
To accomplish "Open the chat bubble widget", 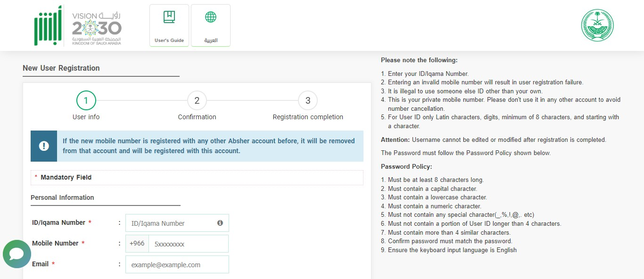I will tap(17, 254).
